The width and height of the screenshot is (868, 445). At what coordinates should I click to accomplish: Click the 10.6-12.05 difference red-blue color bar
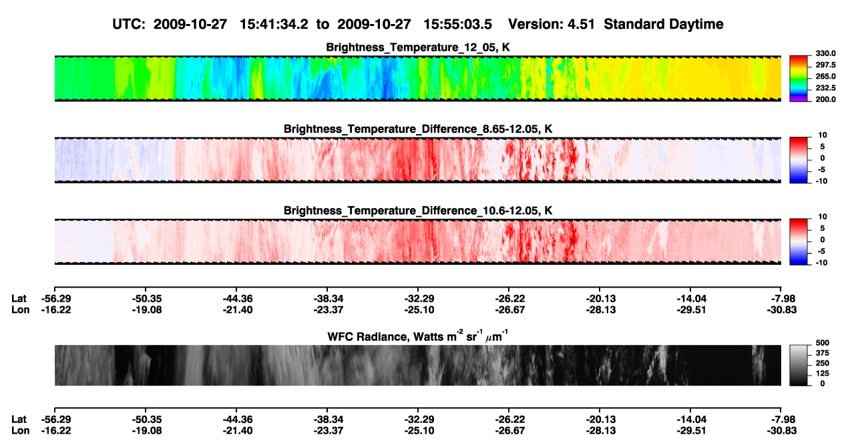pos(799,242)
